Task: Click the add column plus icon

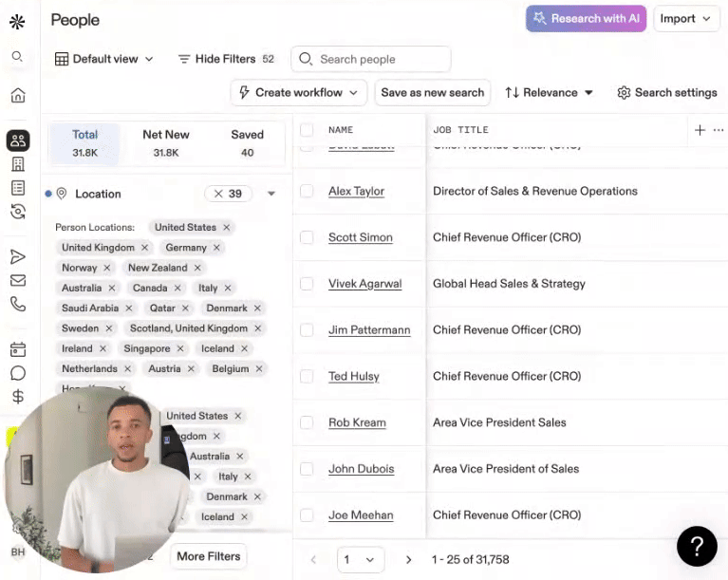Action: tap(700, 130)
